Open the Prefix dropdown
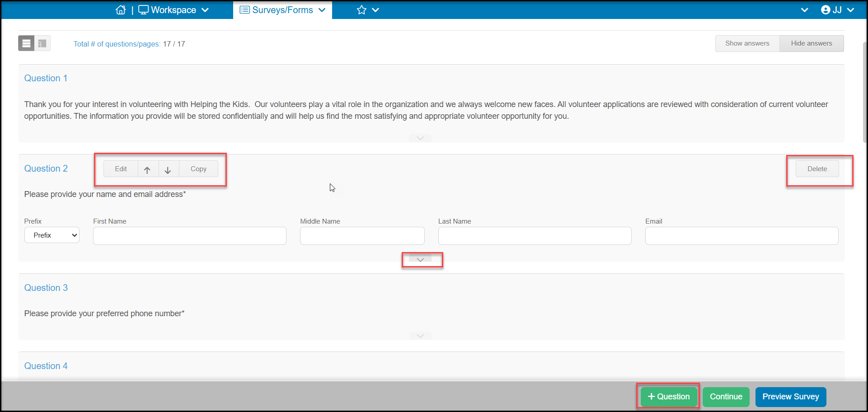 52,235
